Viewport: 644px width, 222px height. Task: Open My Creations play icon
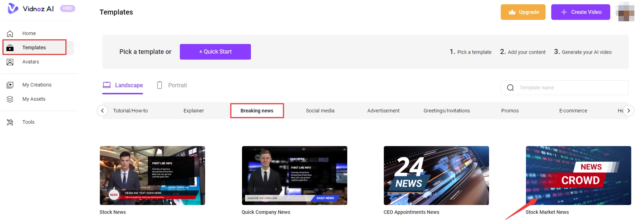click(10, 85)
